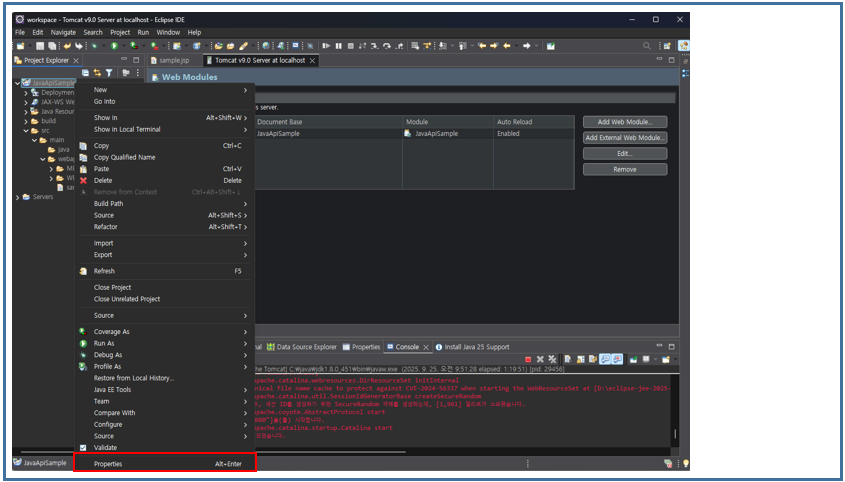Toggle Show Console on standard output change

pos(605,359)
